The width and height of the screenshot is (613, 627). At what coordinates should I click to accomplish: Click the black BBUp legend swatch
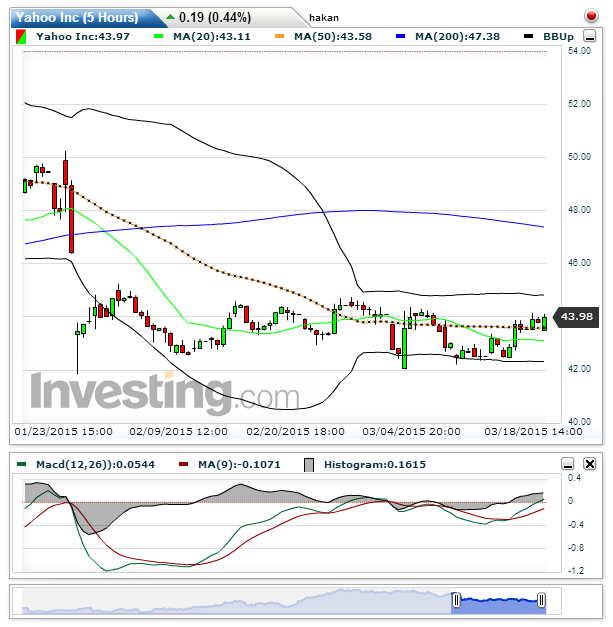coord(528,36)
